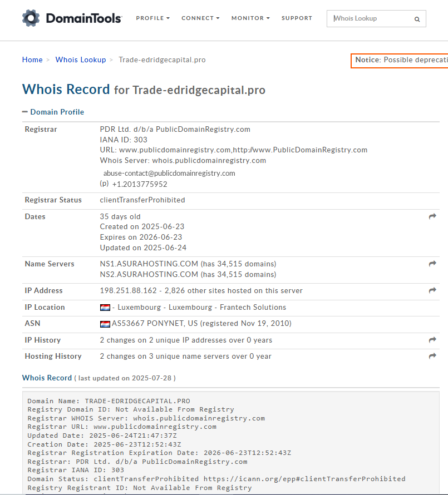Viewport: 448px width, 495px height.
Task: Click the Creation Date raw record line
Action: pos(104,444)
